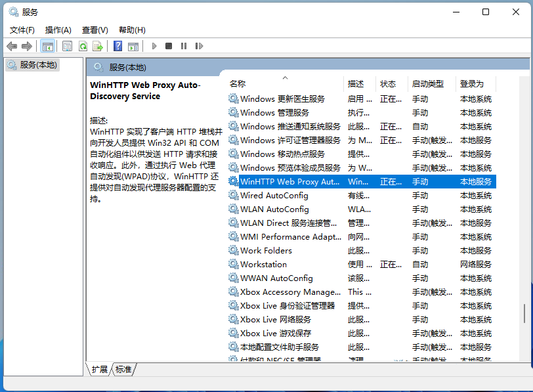The image size is (533, 392).
Task: Expand the 启动类型 column header
Action: [430, 83]
